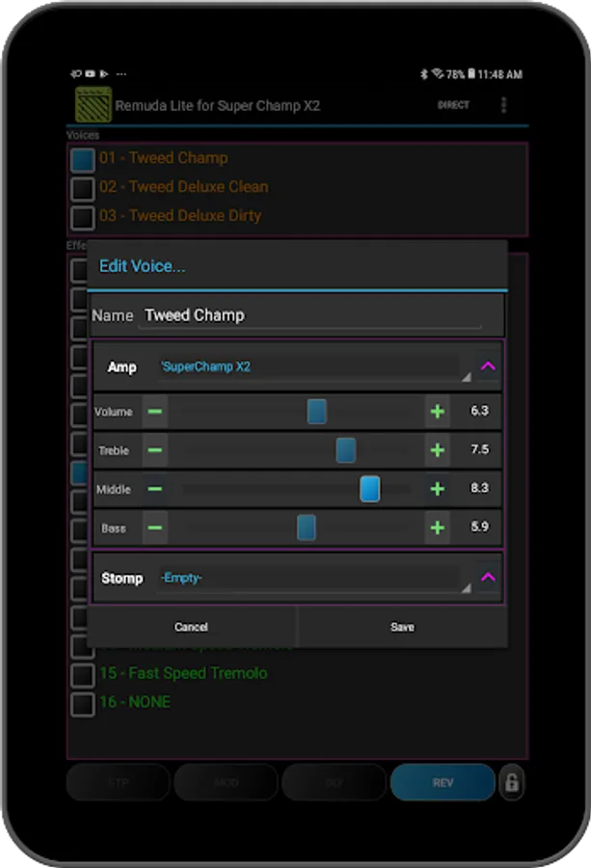
Task: Select voice 01 - Tweed Champ text
Action: pos(164,158)
